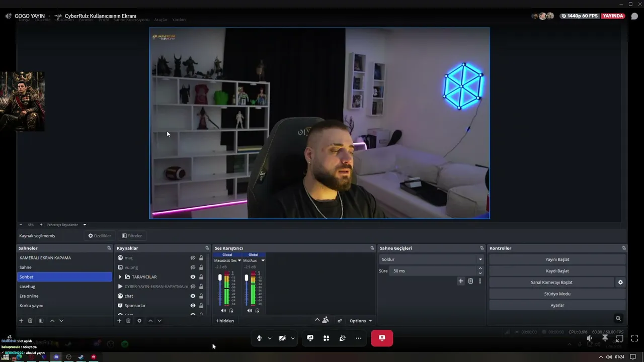Open the activities launcher in call bar
This screenshot has width=644, height=362.
click(x=326, y=338)
